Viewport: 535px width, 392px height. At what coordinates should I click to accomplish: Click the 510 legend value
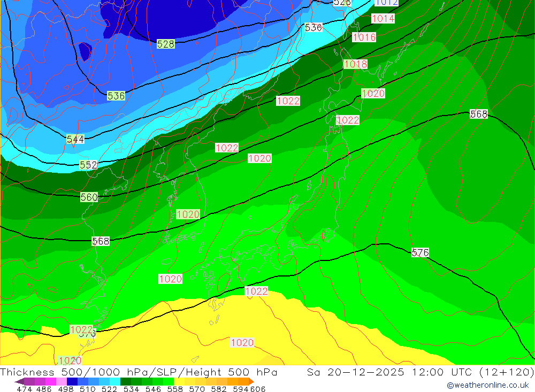pyautogui.click(x=88, y=389)
